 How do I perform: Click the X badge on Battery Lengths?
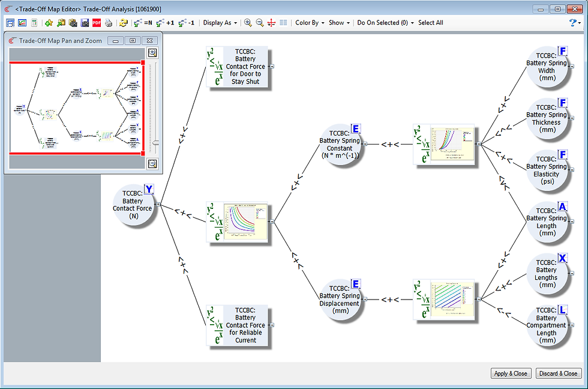[x=563, y=258]
